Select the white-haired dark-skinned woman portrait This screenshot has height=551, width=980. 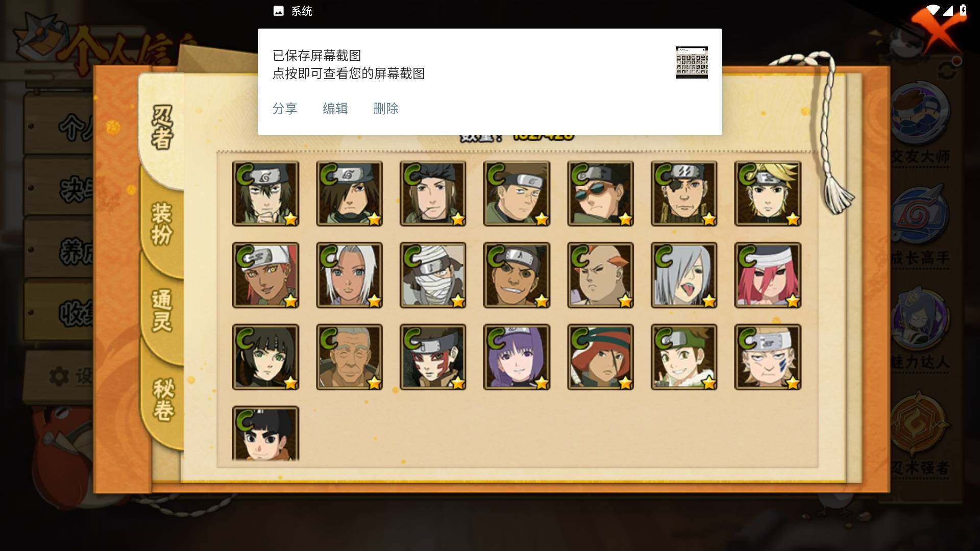349,275
